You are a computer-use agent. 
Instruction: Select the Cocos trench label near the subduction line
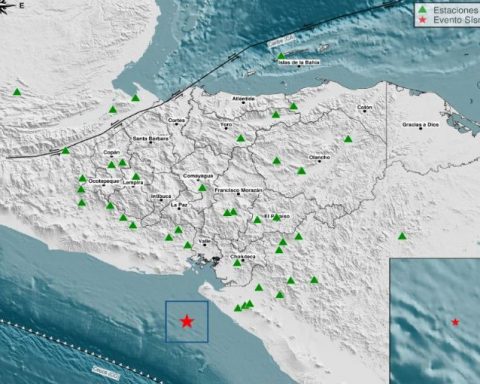106,370
